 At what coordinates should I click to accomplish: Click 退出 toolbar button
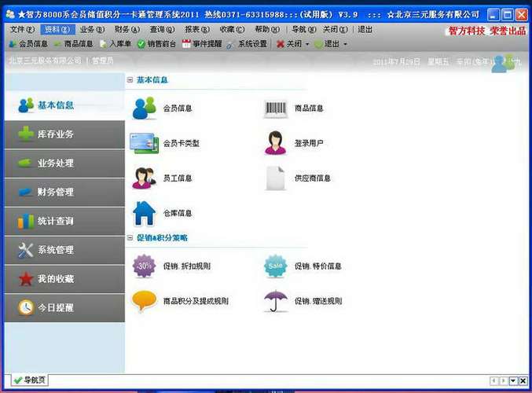coord(327,44)
